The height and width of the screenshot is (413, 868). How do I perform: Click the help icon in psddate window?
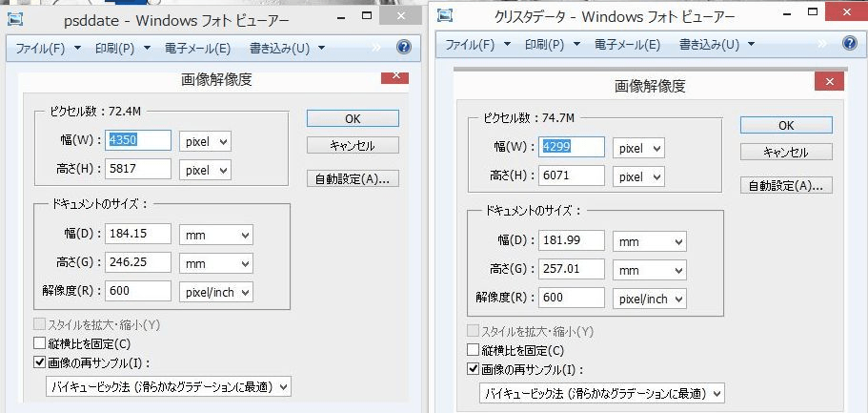[x=404, y=47]
